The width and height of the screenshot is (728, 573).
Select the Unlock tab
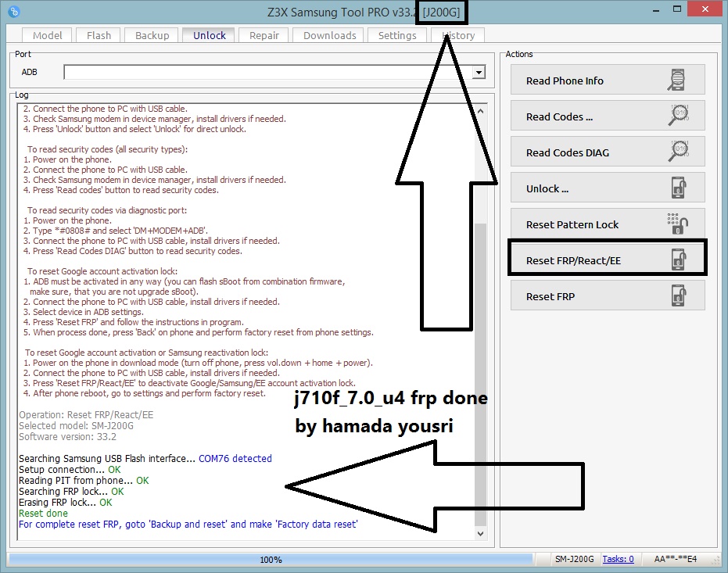coord(209,35)
